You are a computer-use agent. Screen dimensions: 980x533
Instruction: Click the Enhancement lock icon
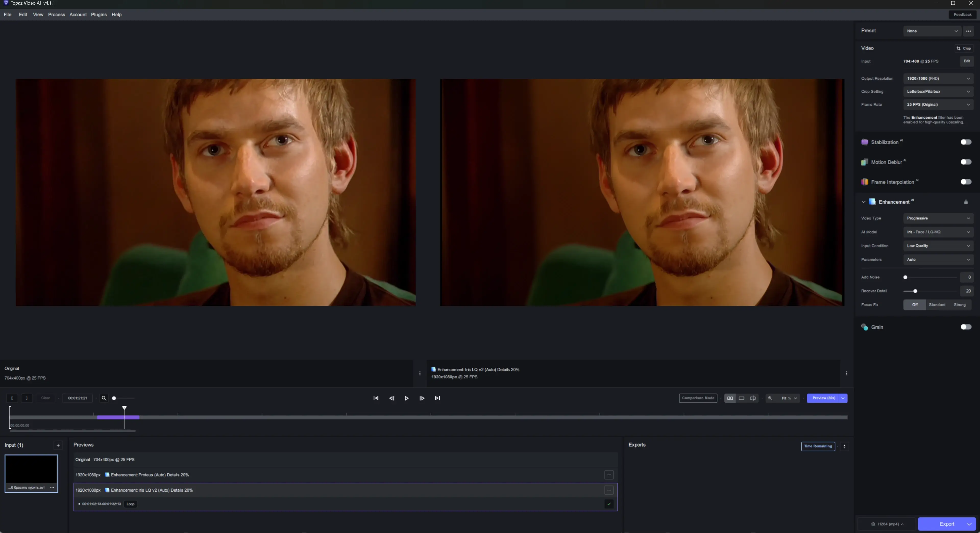pos(965,202)
